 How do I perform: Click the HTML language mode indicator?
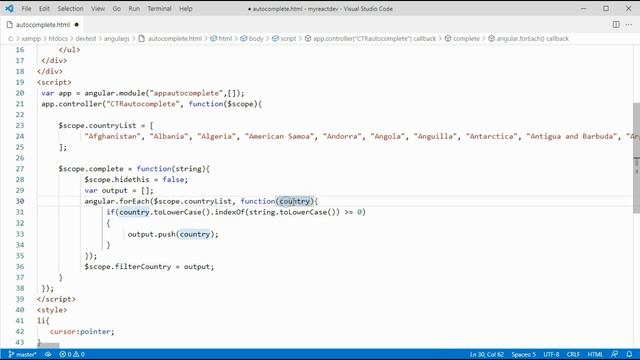[x=595, y=354]
